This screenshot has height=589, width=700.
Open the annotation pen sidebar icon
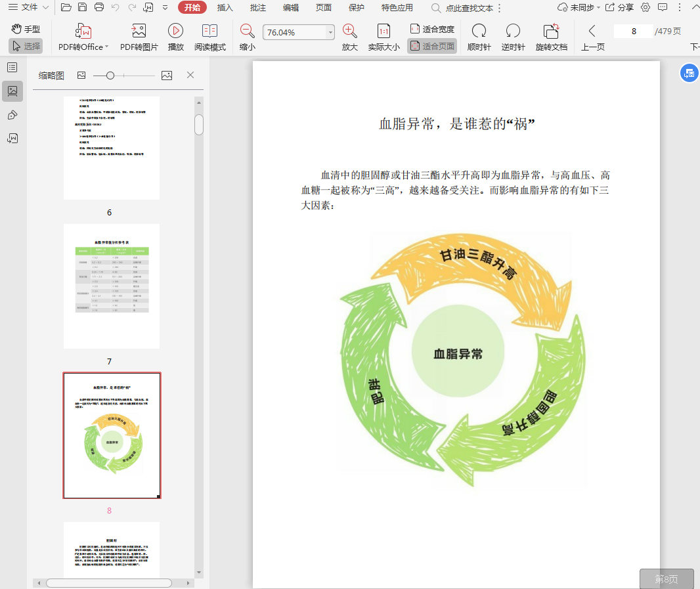[12, 115]
